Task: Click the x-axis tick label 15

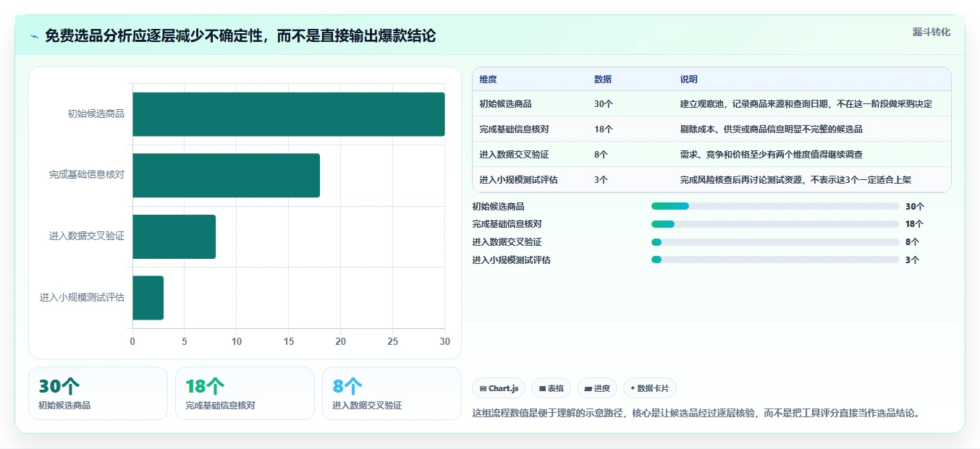Action: [x=288, y=341]
